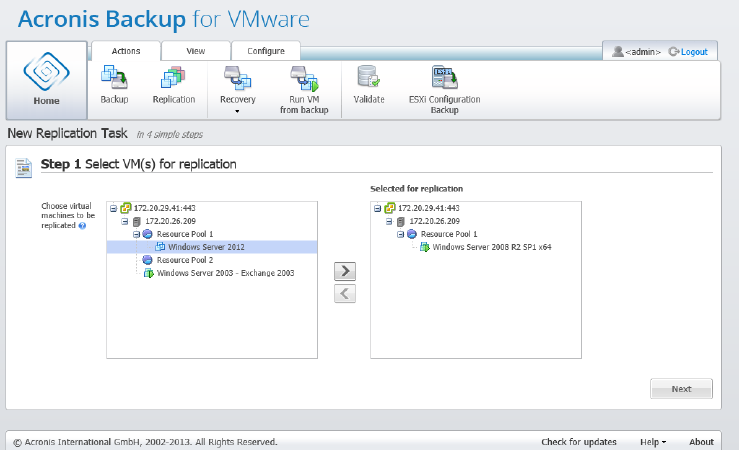Screen dimensions: 739x450
Task: Click the host server icon in the Selected for replication tree
Action: coord(401,221)
